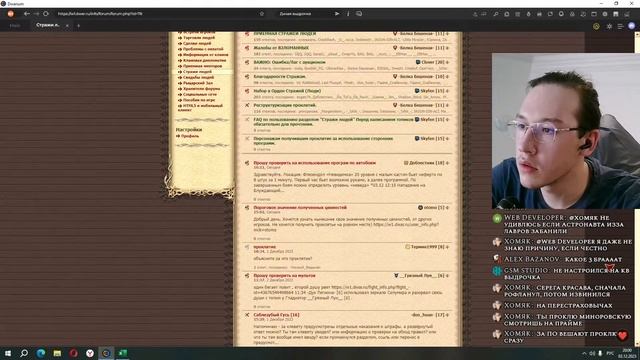
Task: Open 'Пороговое значение полученных ценностей' thread
Action: point(300,208)
